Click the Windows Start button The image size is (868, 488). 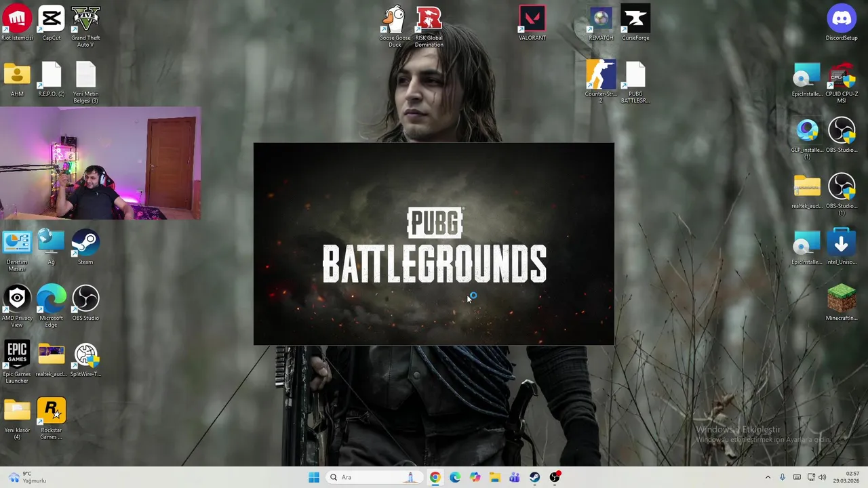pyautogui.click(x=314, y=477)
